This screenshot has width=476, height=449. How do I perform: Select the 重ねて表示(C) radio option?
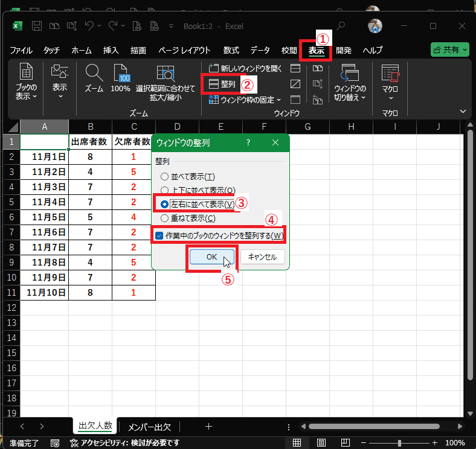[164, 218]
